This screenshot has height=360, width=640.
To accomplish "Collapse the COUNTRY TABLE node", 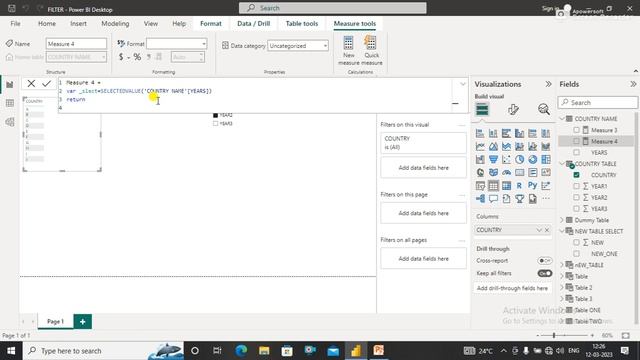I will pyautogui.click(x=562, y=164).
